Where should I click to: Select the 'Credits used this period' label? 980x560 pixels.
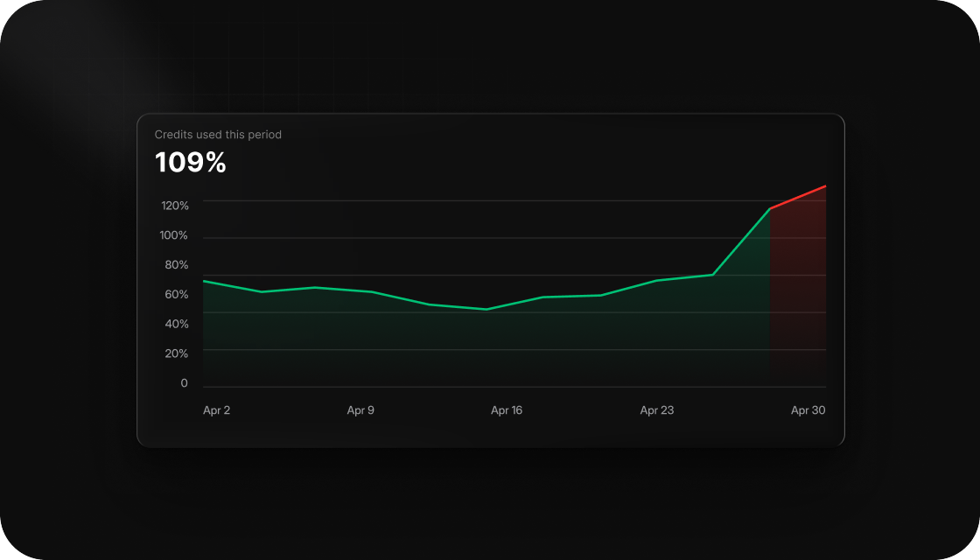218,135
